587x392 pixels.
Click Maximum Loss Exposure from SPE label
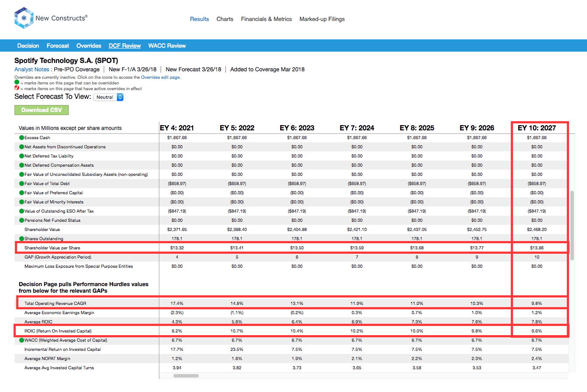[79, 266]
